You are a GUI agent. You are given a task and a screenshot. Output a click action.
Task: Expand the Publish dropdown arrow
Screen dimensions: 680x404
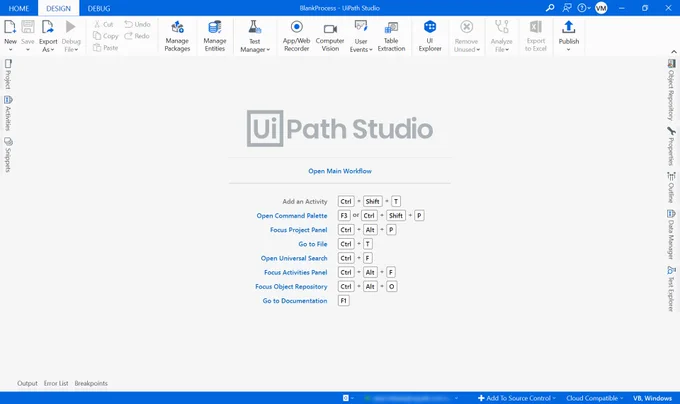[x=569, y=49]
